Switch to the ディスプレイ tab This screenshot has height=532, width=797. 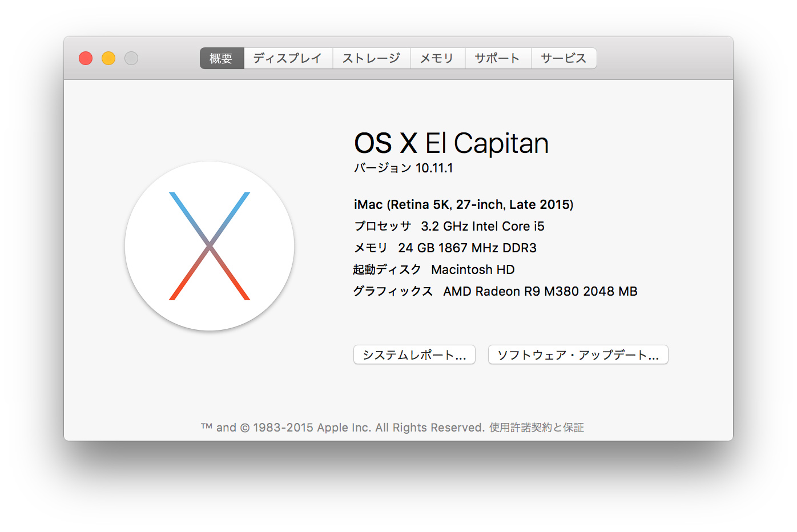[288, 58]
